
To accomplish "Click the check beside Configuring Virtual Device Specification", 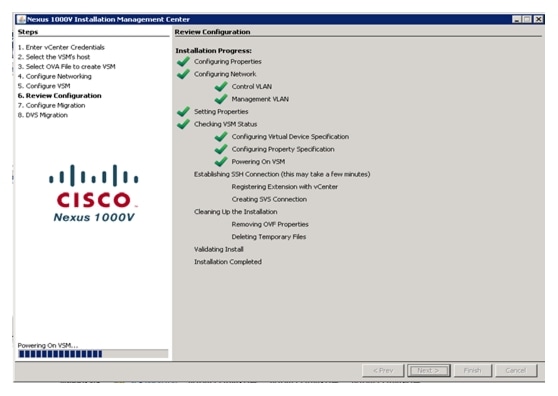I will [x=221, y=137].
